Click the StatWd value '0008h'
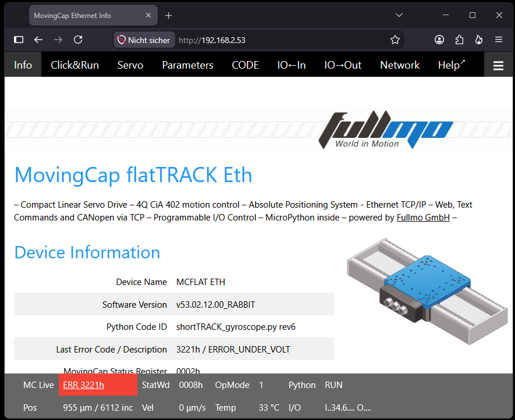The width and height of the screenshot is (515, 420). coord(191,385)
